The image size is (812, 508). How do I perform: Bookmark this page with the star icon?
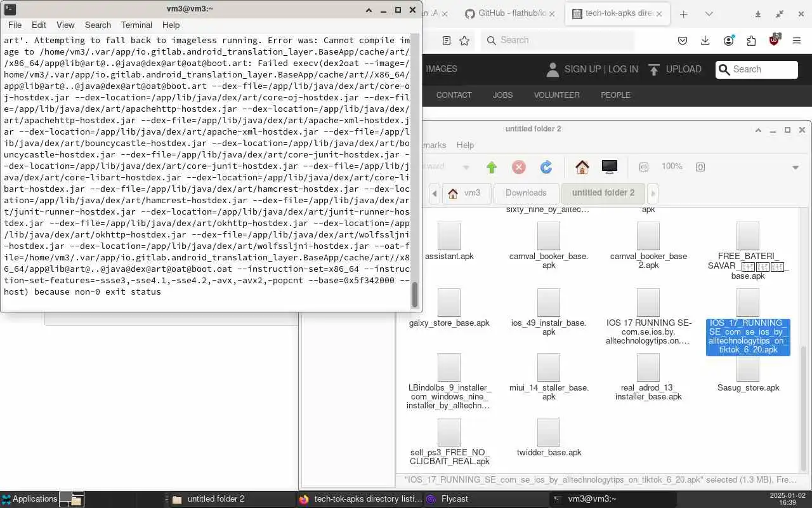point(464,40)
